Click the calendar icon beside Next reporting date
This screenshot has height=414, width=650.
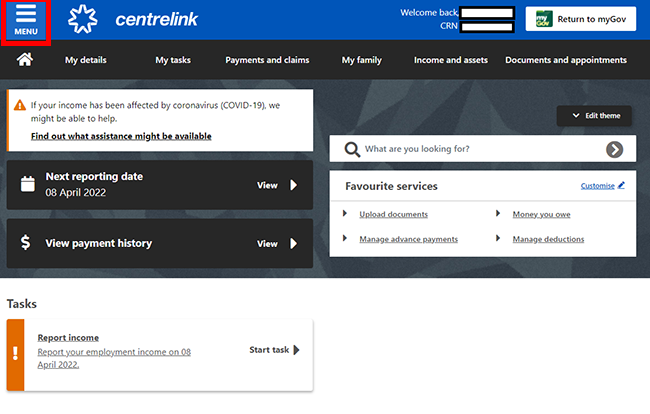(28, 184)
